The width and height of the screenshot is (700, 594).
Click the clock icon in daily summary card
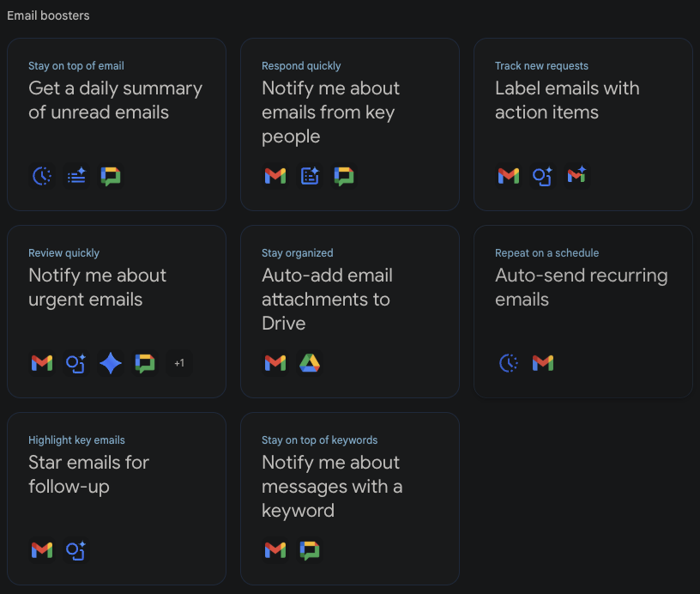pos(41,176)
